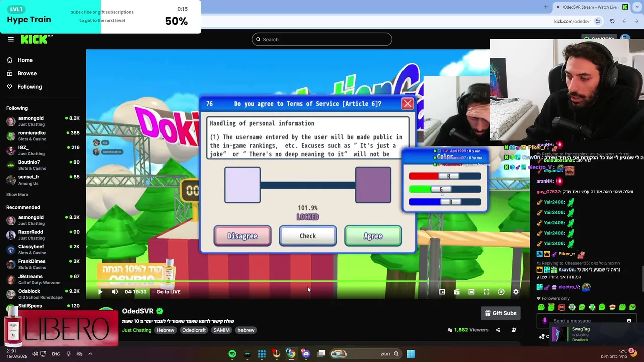
Task: Show hidden system tray icons
Action: click(90, 354)
